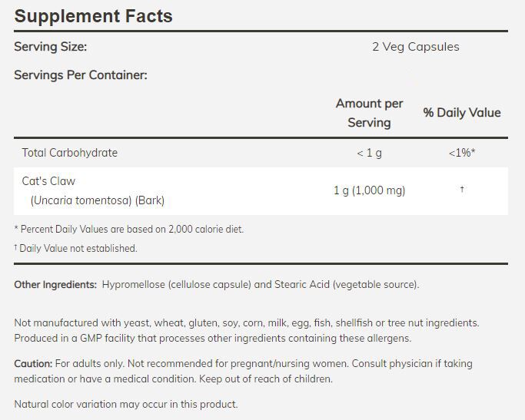
Task: Click the Supplement Facts heading
Action: click(93, 15)
